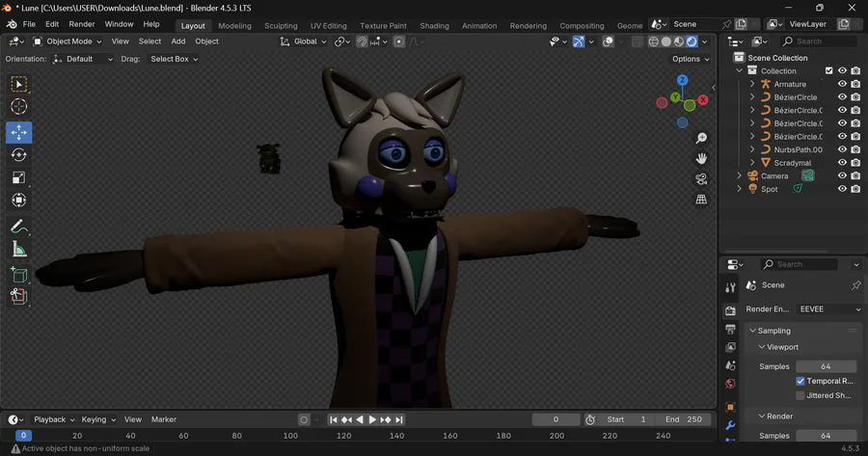The width and height of the screenshot is (868, 456).
Task: Activate the Scale tool
Action: tap(19, 177)
